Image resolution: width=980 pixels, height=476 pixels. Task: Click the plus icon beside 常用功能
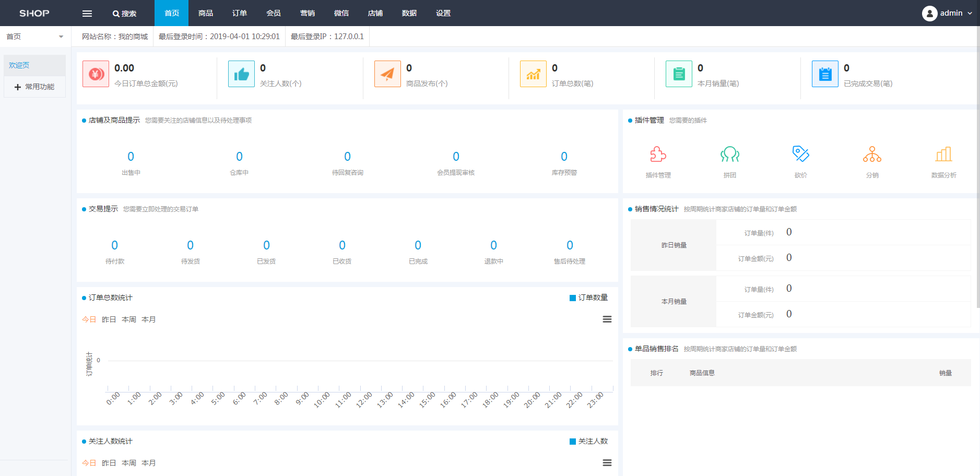(18, 87)
